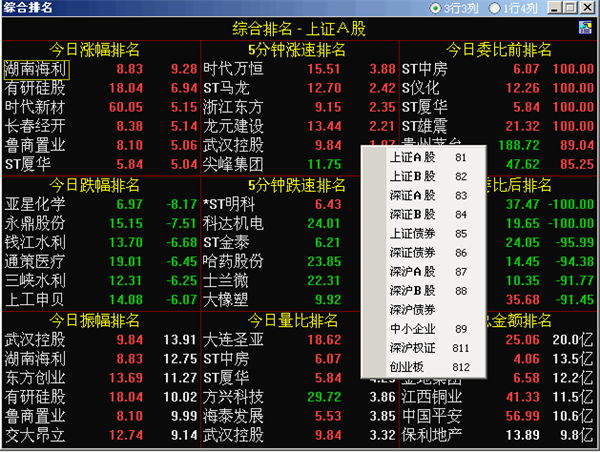Choose 中小企业 from the popup menu
The height and width of the screenshot is (452, 600).
424,329
